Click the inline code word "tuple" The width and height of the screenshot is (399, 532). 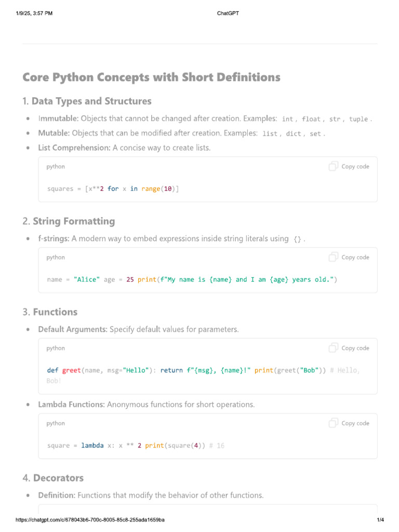[x=358, y=119]
